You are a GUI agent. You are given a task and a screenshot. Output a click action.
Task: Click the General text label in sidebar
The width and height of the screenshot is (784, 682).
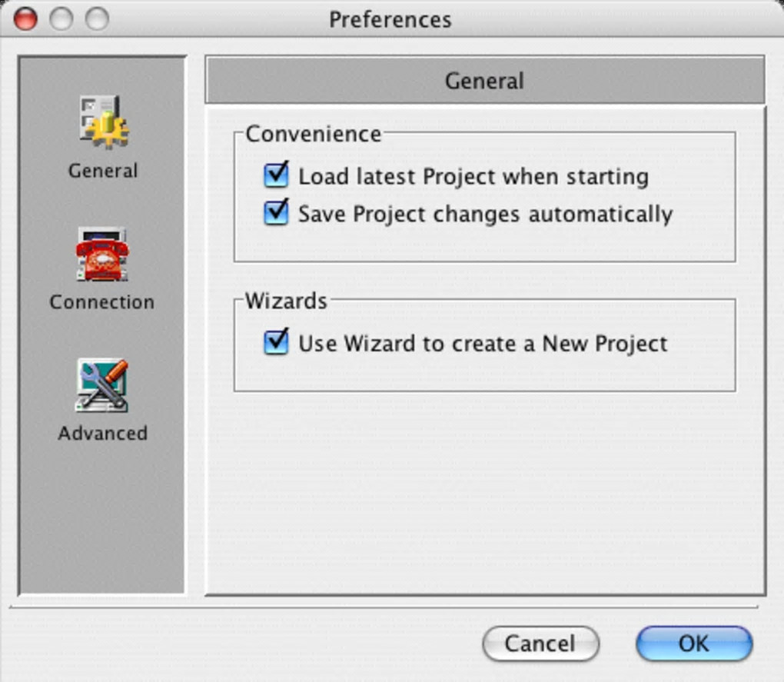(x=103, y=171)
